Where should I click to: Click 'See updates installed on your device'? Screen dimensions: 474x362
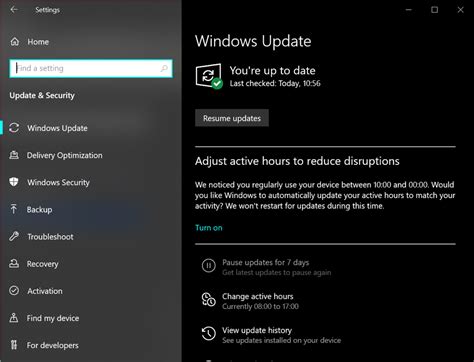(x=282, y=340)
